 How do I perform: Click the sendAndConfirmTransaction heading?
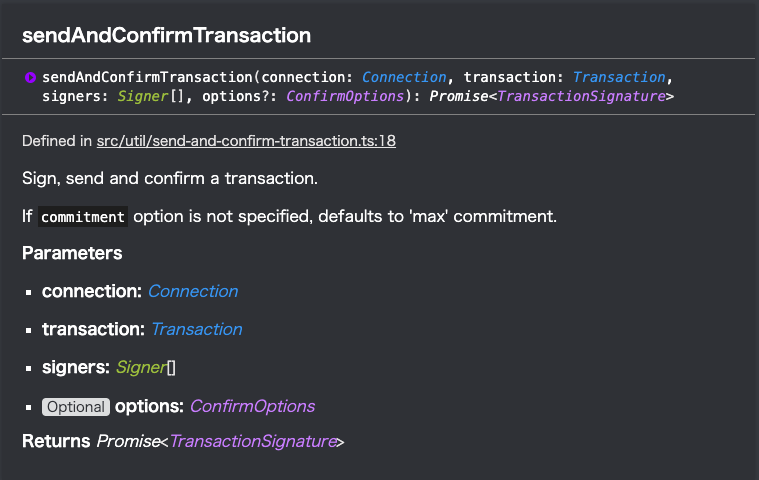(167, 35)
